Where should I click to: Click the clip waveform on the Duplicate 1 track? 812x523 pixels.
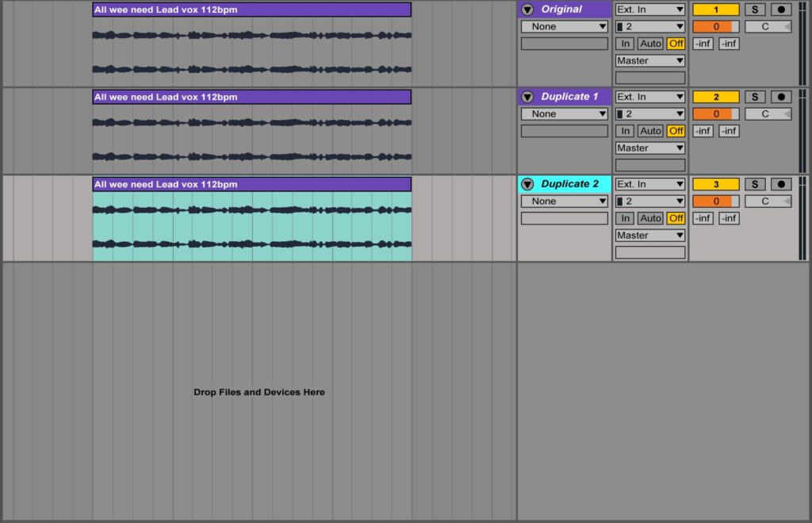[251, 140]
